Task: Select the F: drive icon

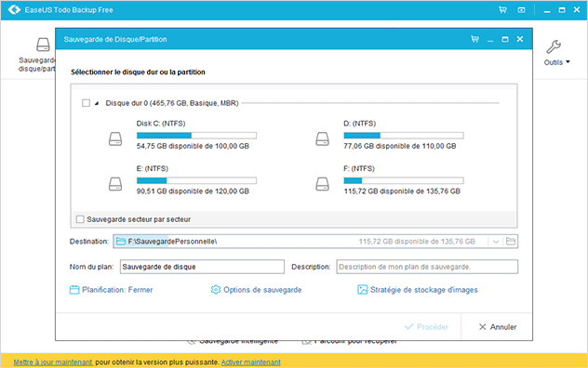Action: coord(322,184)
